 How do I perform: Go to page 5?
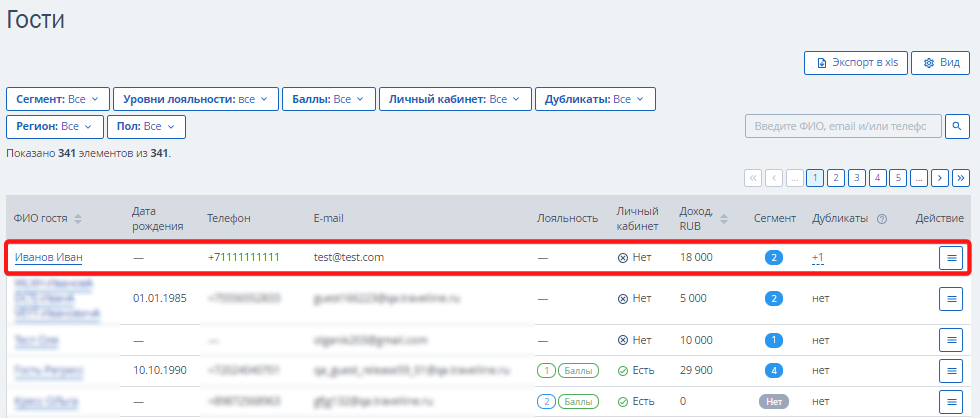tap(898, 178)
